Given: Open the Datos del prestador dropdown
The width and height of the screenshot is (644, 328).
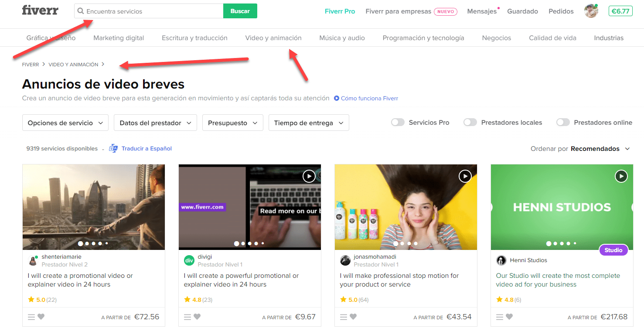Looking at the screenshot, I should click(x=155, y=123).
